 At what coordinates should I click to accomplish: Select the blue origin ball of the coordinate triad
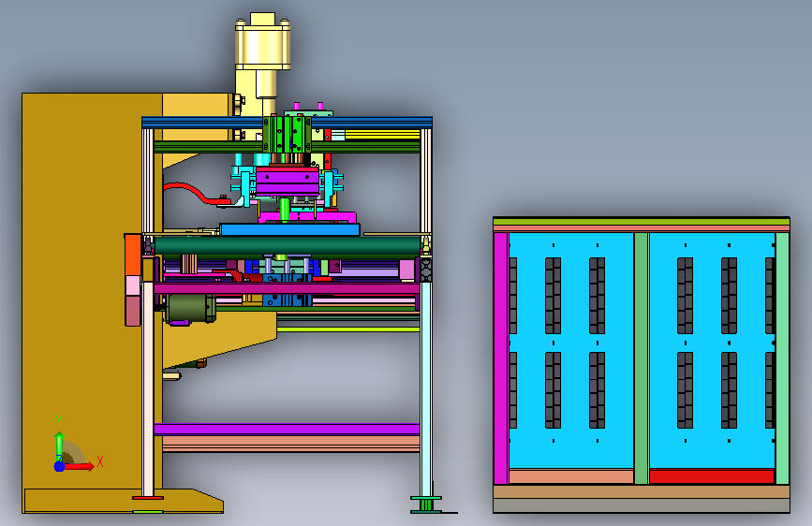[x=60, y=466]
